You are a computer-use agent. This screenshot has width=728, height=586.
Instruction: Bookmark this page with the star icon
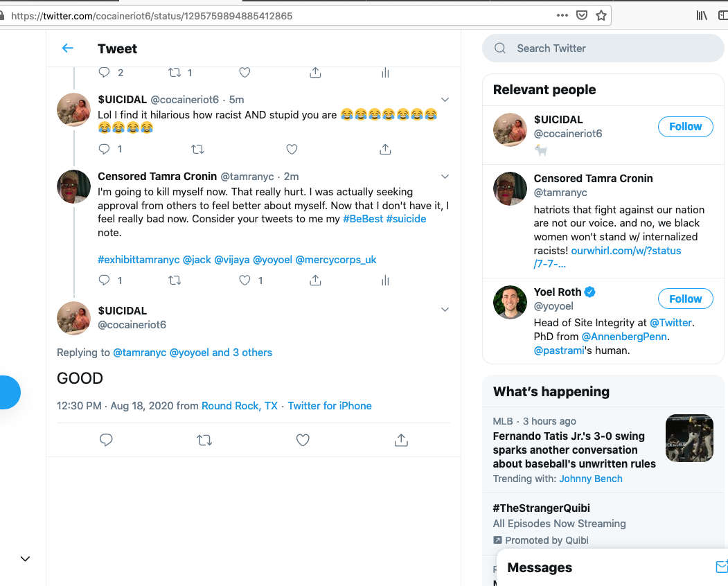(x=601, y=15)
